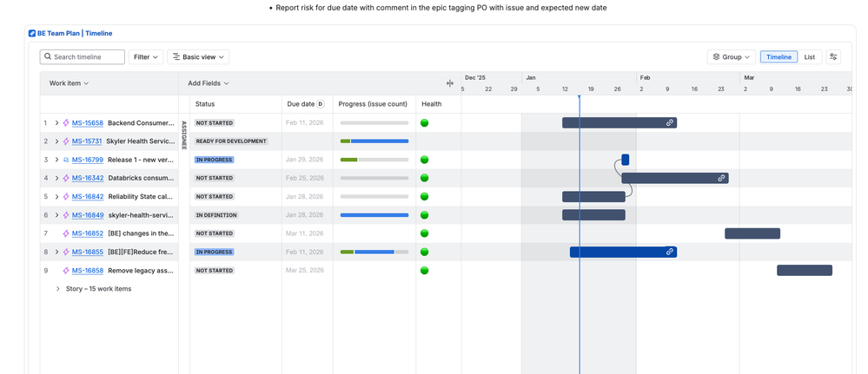Open the Basic view dropdown

[198, 57]
